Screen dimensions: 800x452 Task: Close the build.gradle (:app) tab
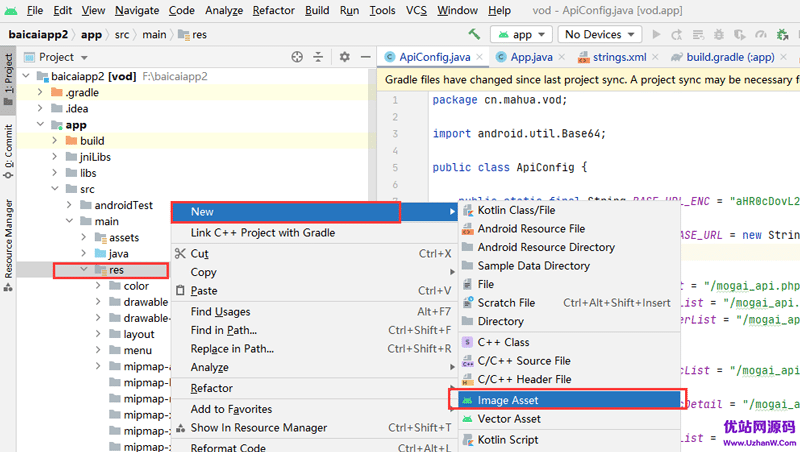[784, 57]
